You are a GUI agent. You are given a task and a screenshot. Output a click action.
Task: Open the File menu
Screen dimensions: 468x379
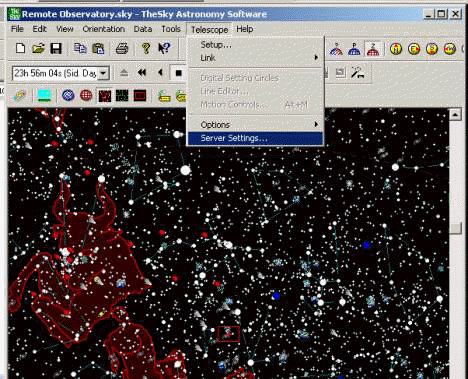coord(17,29)
